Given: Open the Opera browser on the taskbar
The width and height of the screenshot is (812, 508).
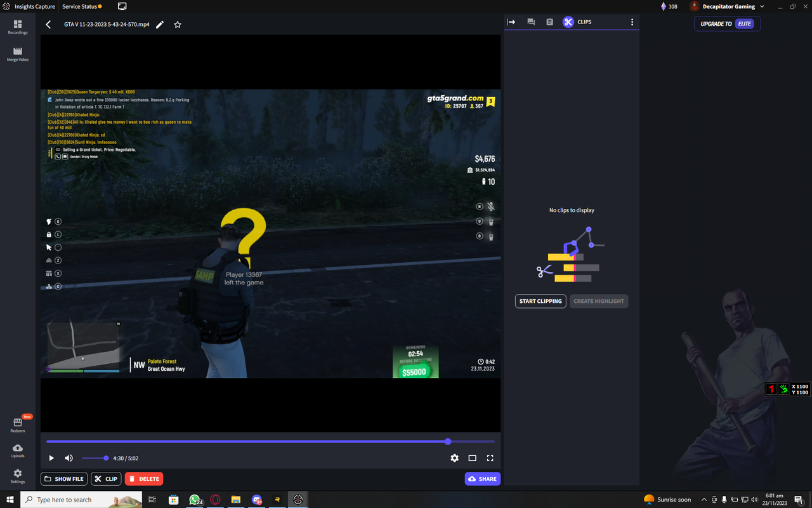Looking at the screenshot, I should coord(216,500).
